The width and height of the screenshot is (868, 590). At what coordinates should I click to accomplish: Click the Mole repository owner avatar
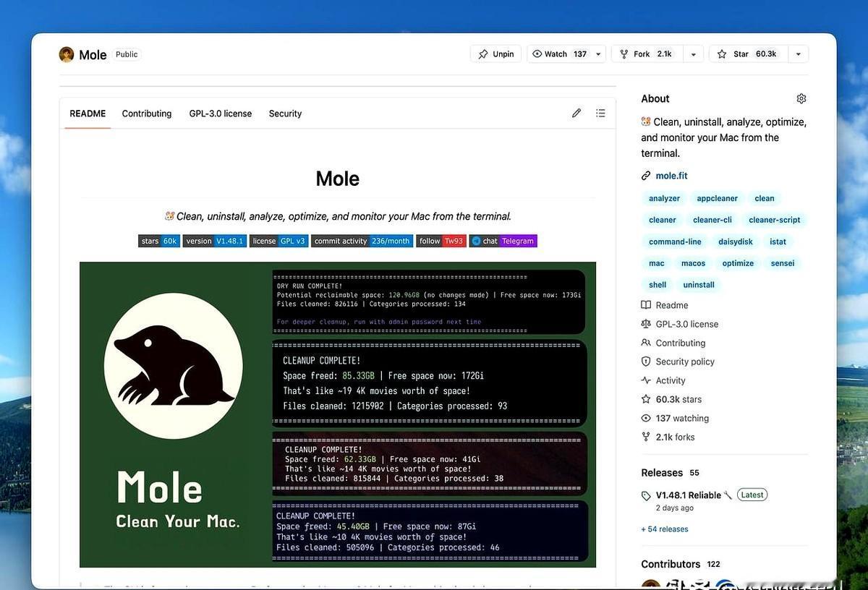point(67,54)
